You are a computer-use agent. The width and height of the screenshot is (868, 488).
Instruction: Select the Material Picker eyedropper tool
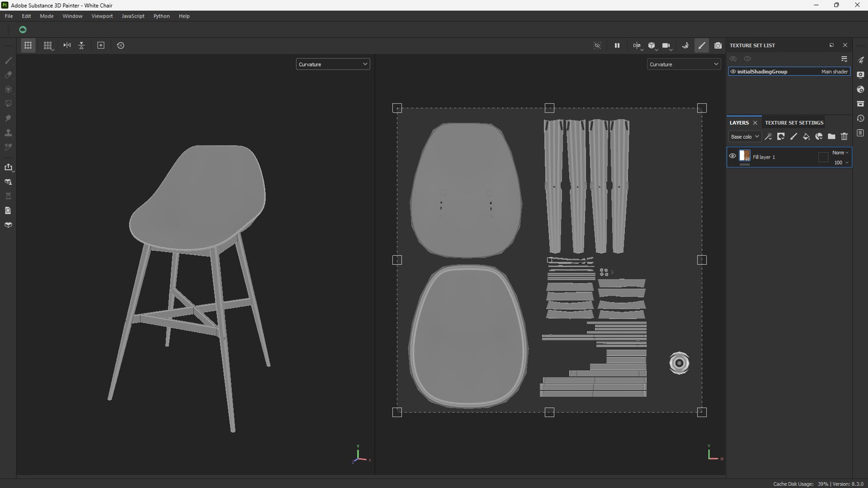click(8, 147)
